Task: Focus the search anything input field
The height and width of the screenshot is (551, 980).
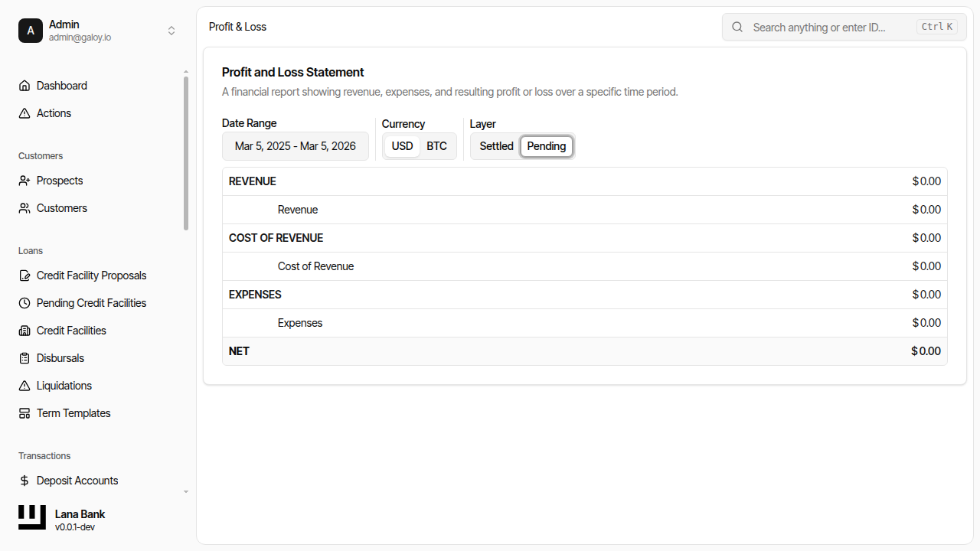Action: click(x=831, y=27)
